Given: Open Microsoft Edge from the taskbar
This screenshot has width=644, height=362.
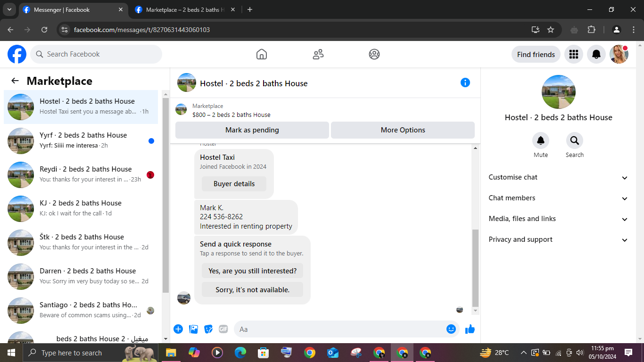Looking at the screenshot, I should point(240,353).
